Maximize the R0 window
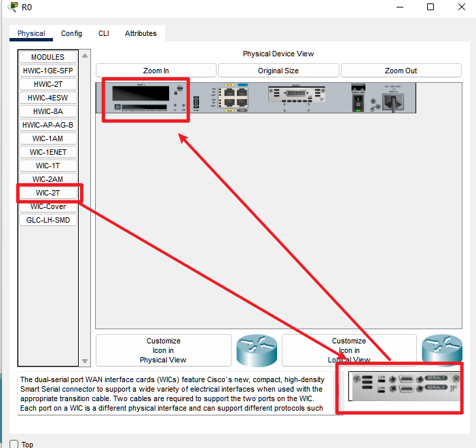This screenshot has height=448, width=476. (x=431, y=7)
